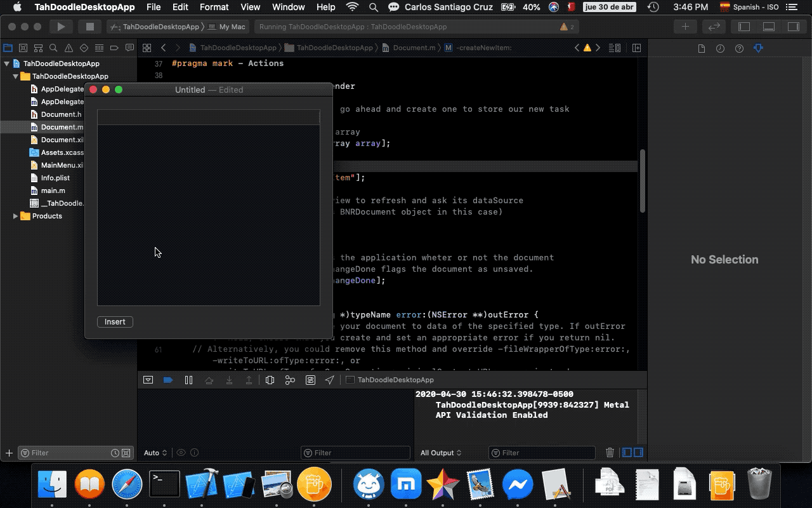Show the Quick Help inspector
The image size is (812, 508).
coord(739,48)
